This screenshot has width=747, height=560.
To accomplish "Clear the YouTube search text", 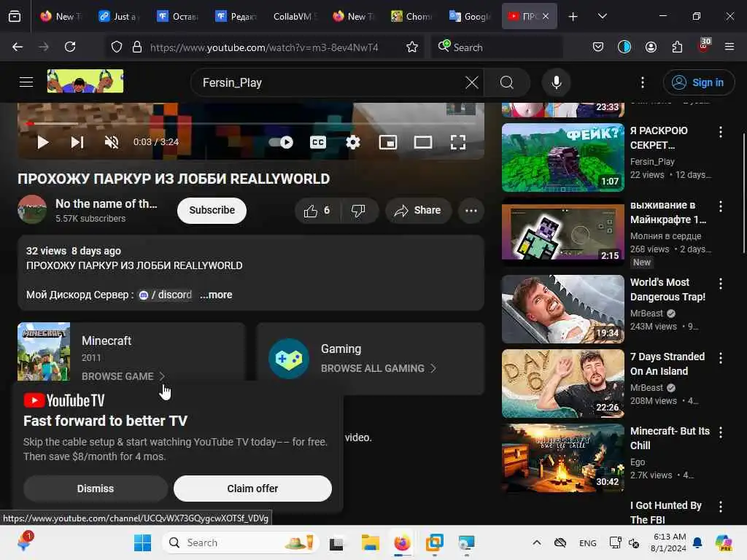I will coord(472,82).
